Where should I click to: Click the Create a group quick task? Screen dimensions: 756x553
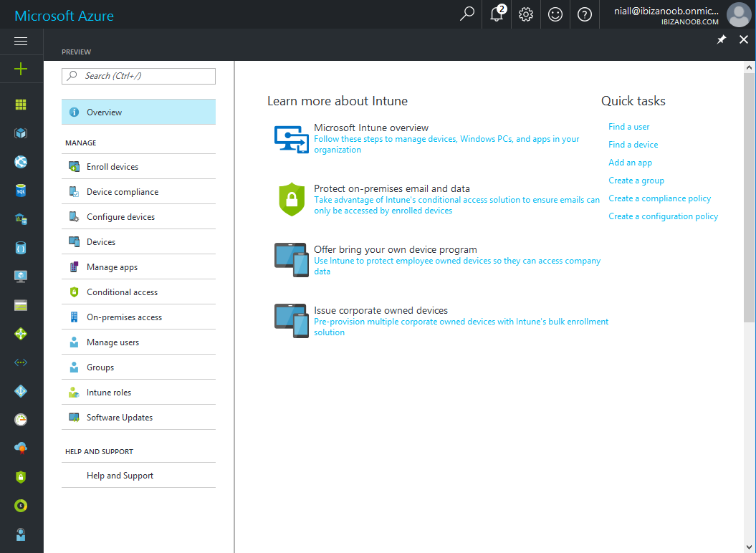pos(636,181)
